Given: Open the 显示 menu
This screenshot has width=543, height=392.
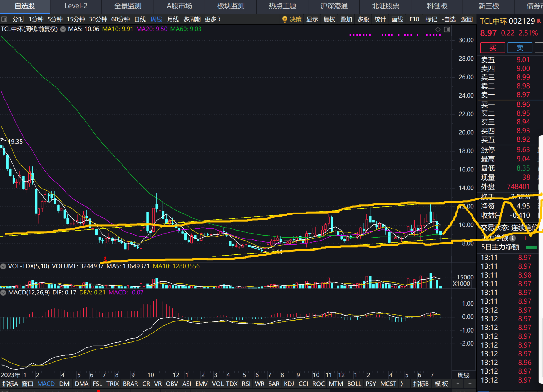Looking at the screenshot, I should click(312, 19).
